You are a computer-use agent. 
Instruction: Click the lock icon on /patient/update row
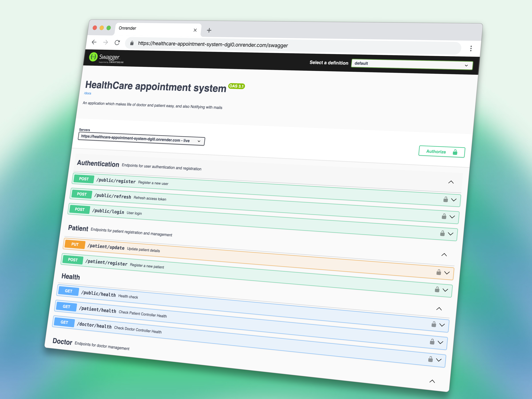click(x=439, y=272)
